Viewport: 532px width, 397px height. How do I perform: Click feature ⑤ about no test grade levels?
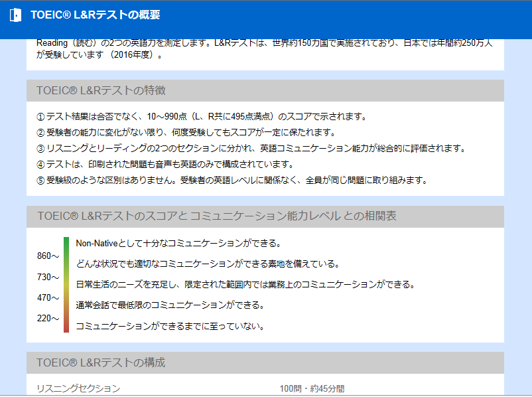click(x=232, y=181)
